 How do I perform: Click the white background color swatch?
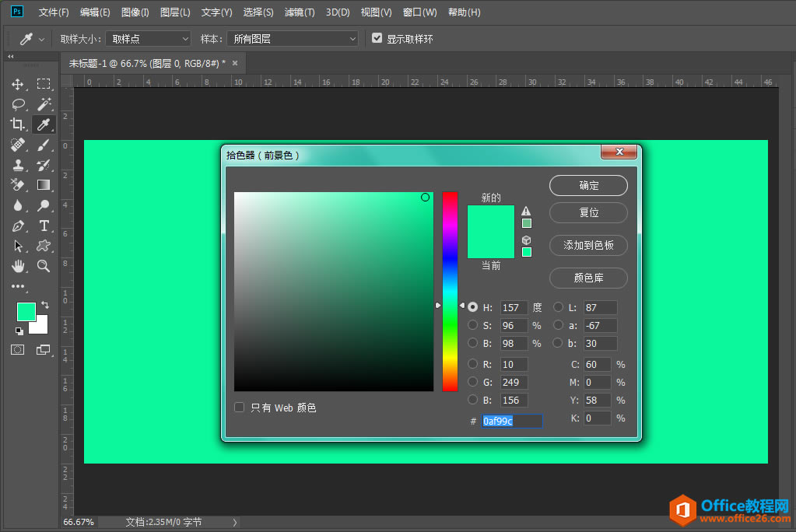point(40,327)
